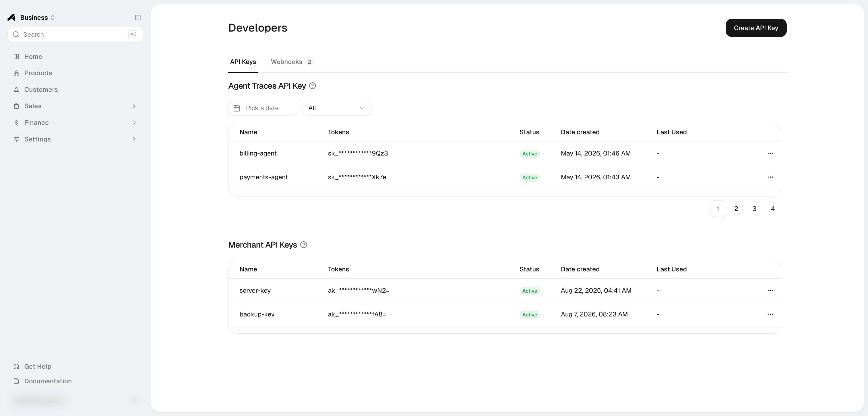Select the backup-key name
The width and height of the screenshot is (868, 416).
click(257, 314)
